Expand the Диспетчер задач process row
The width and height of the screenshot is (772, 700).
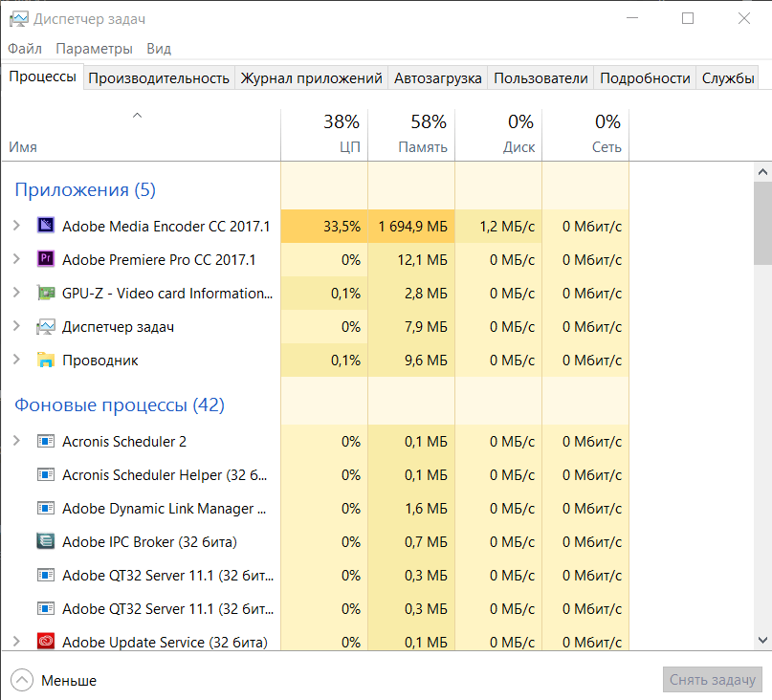pos(16,326)
